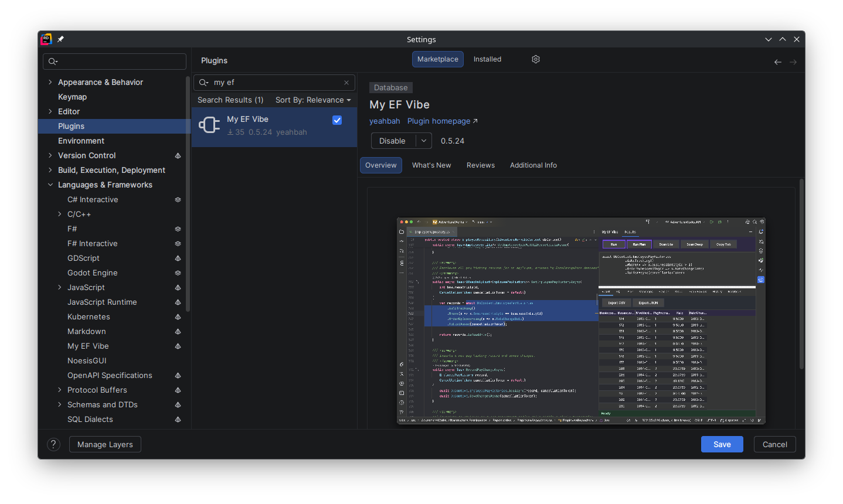Click layer icon beside My EF Vibe row
The height and width of the screenshot is (504, 843).
click(x=178, y=346)
